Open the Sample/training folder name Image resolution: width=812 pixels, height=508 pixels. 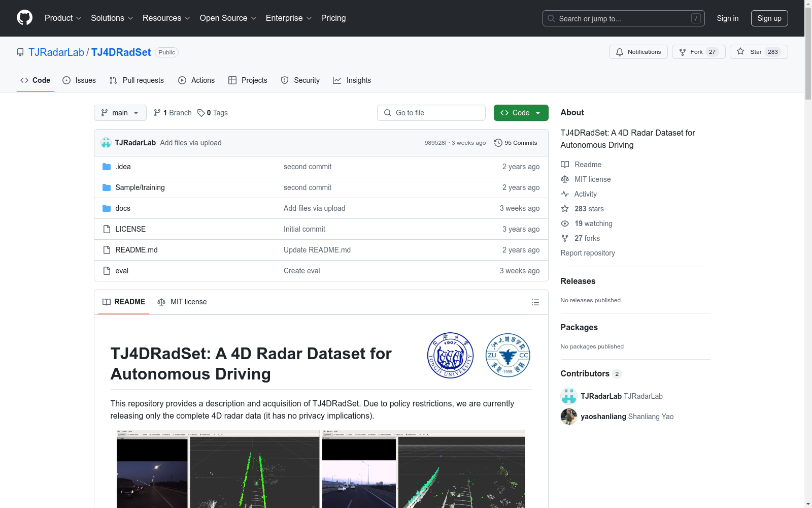pyautogui.click(x=140, y=187)
